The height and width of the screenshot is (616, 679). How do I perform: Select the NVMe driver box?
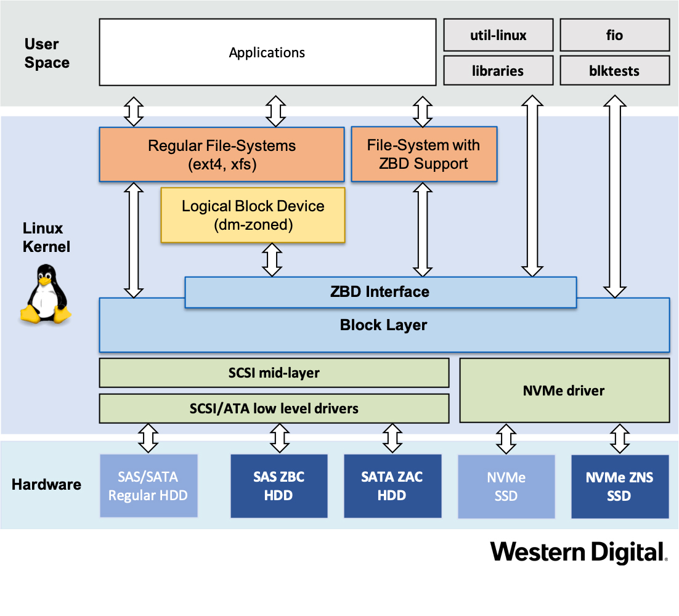point(564,391)
